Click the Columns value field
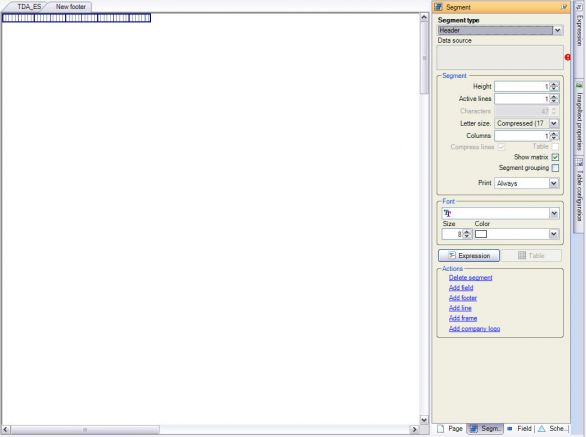Screen dimensions: 586x437 (x=522, y=136)
